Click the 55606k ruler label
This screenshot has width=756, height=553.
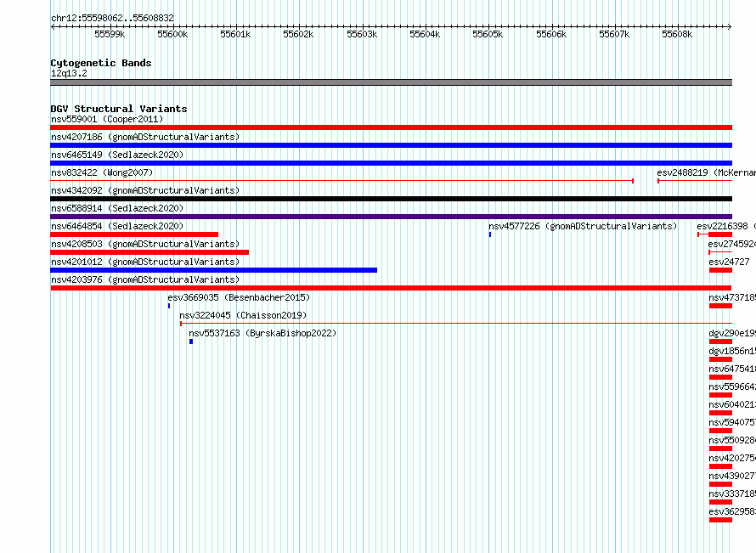[x=551, y=34]
